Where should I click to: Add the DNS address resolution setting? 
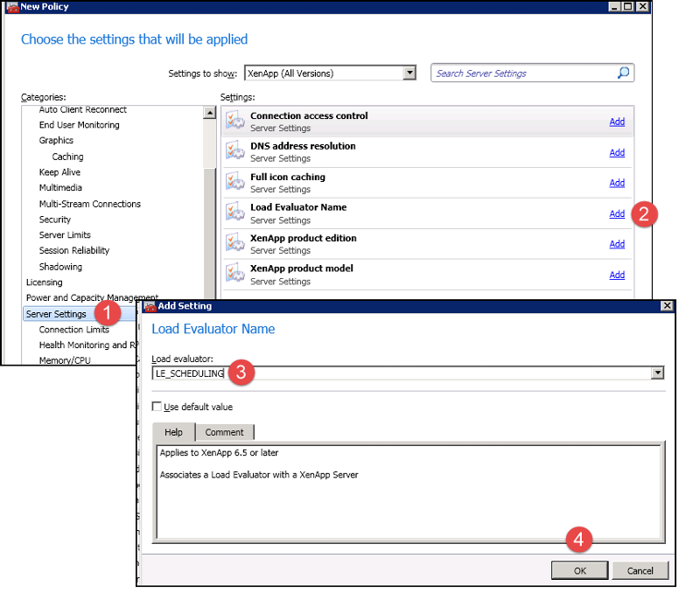click(x=617, y=152)
